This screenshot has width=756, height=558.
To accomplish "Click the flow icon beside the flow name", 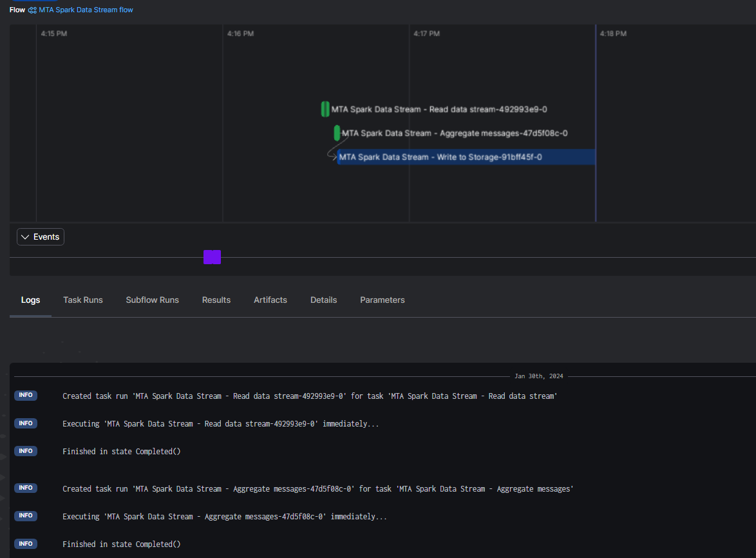I will 32,10.
